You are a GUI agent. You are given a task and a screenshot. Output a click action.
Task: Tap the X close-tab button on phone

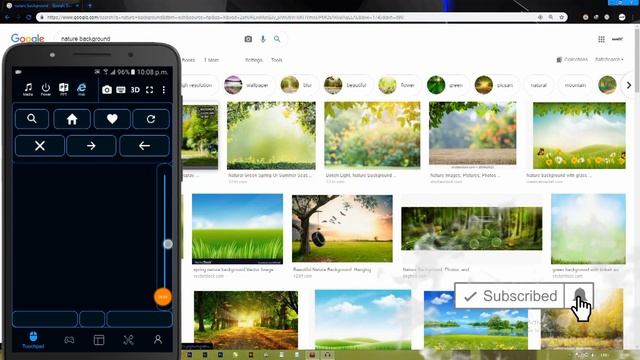(x=40, y=146)
